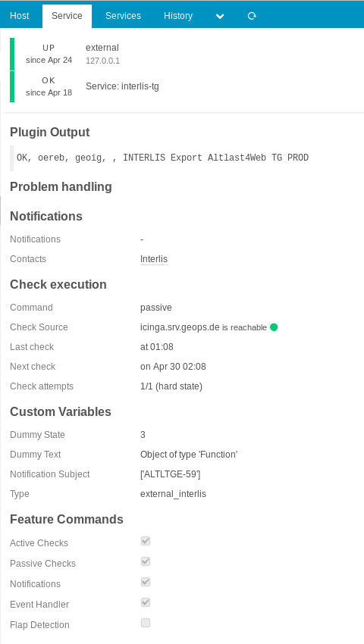Toggle the Passive Checks checkbox
This screenshot has width=364, height=644.
[146, 561]
